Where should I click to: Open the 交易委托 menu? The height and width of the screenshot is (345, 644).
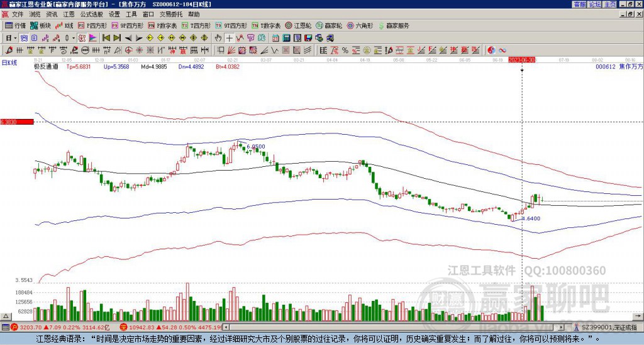[171, 14]
